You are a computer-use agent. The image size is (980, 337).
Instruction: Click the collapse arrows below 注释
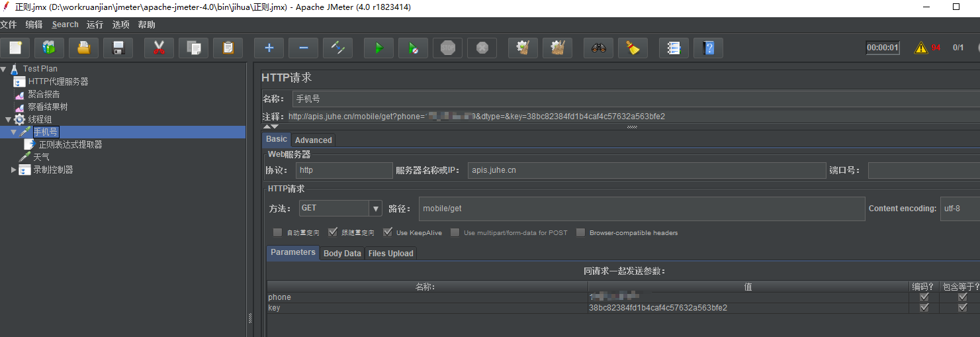point(271,126)
